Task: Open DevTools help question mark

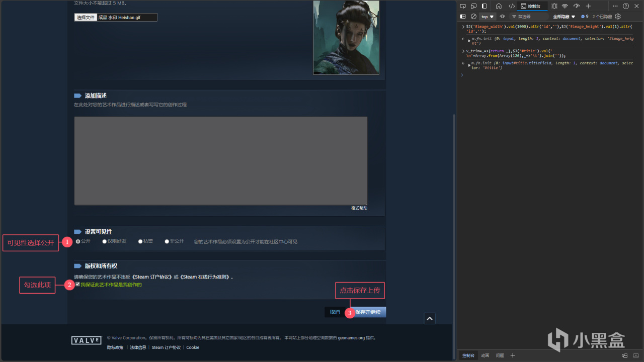Action: tap(626, 6)
